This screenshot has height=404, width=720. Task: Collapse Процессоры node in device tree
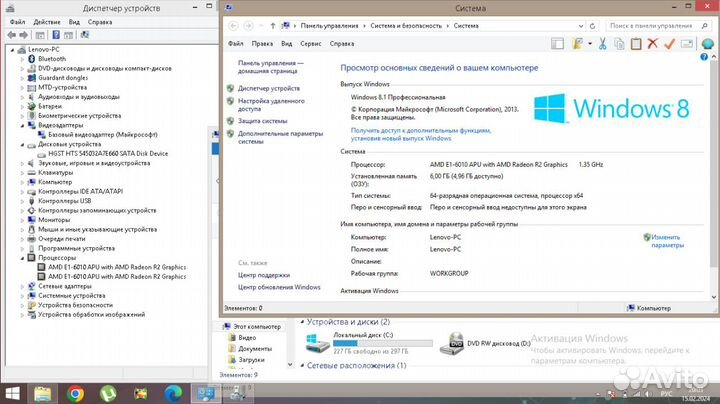pyautogui.click(x=22, y=258)
